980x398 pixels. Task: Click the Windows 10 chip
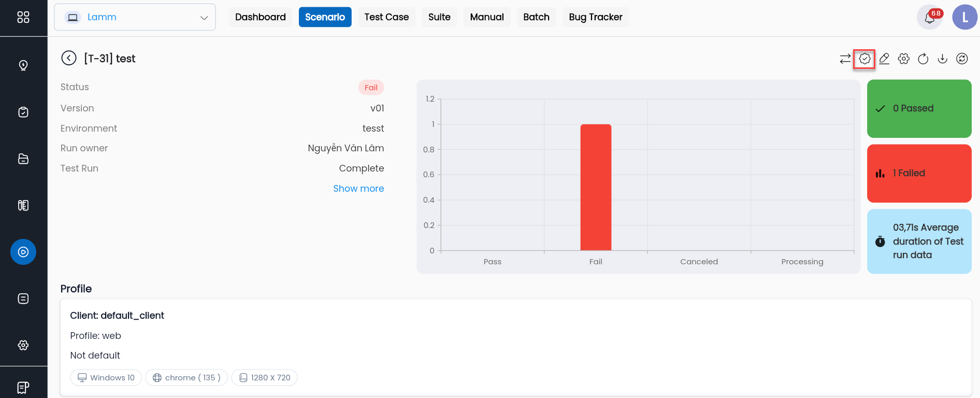tap(106, 378)
